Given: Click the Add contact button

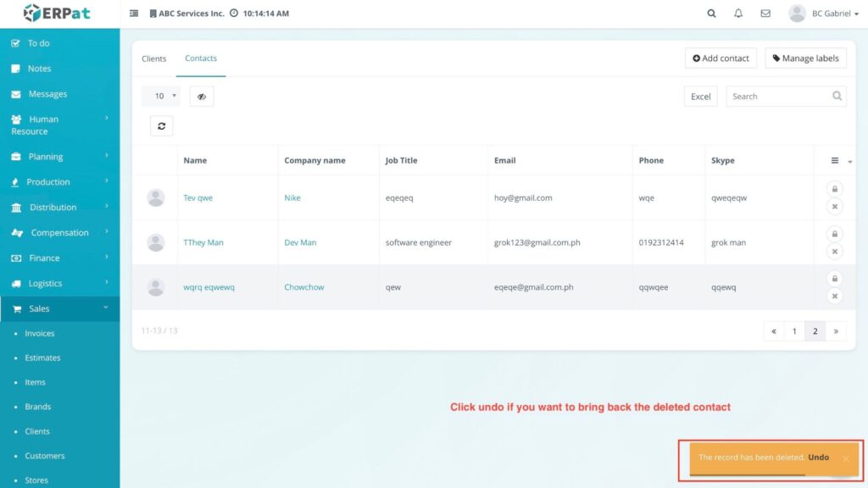Looking at the screenshot, I should tap(721, 58).
